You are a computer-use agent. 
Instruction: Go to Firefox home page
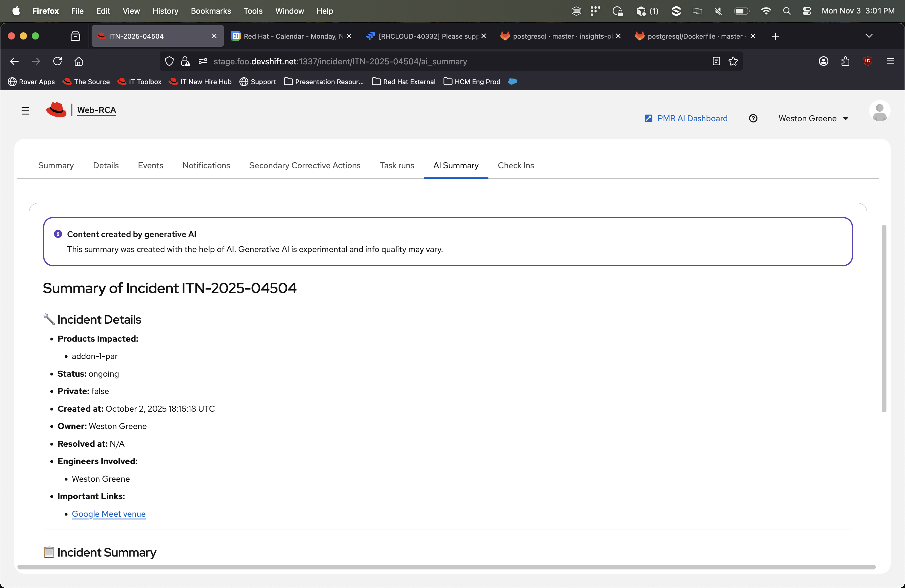79,61
